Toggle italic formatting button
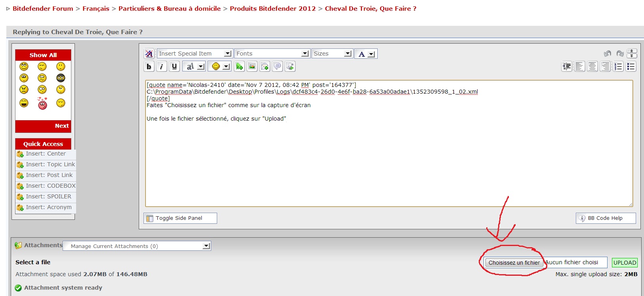Screen dimensions: 644x296 pyautogui.click(x=161, y=66)
